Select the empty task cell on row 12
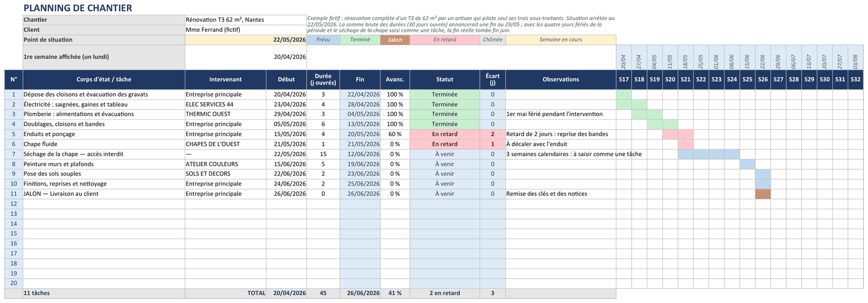This screenshot has height=303, width=868. [x=104, y=204]
